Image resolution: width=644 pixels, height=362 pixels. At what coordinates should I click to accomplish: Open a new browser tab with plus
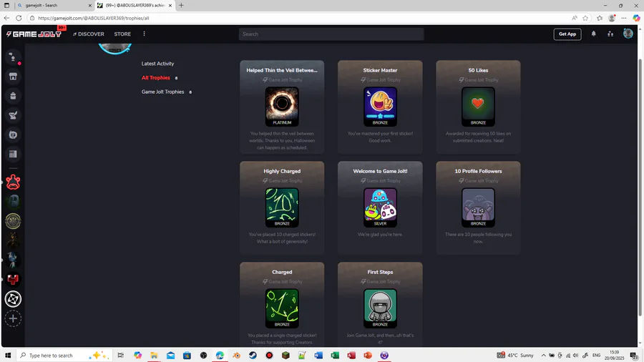181,5
